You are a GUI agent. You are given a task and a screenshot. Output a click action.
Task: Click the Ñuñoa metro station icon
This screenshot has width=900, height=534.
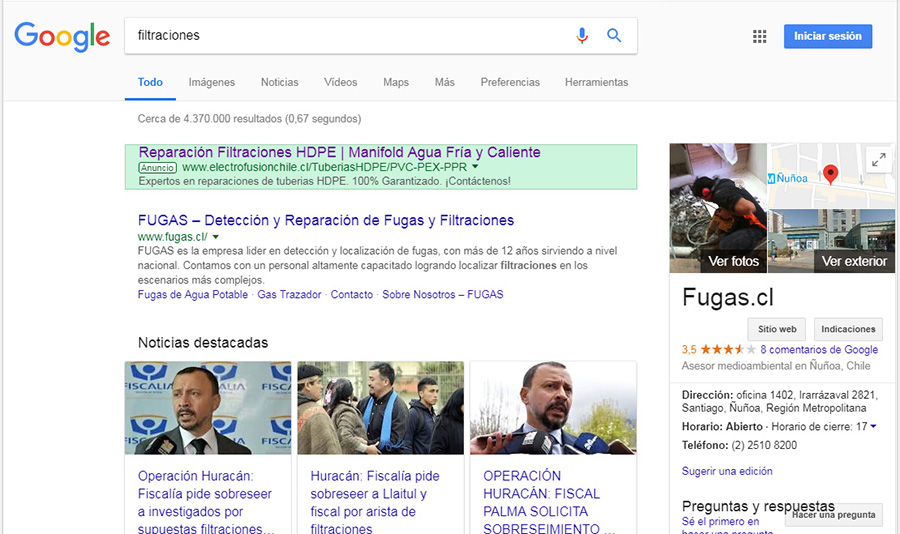(x=771, y=179)
